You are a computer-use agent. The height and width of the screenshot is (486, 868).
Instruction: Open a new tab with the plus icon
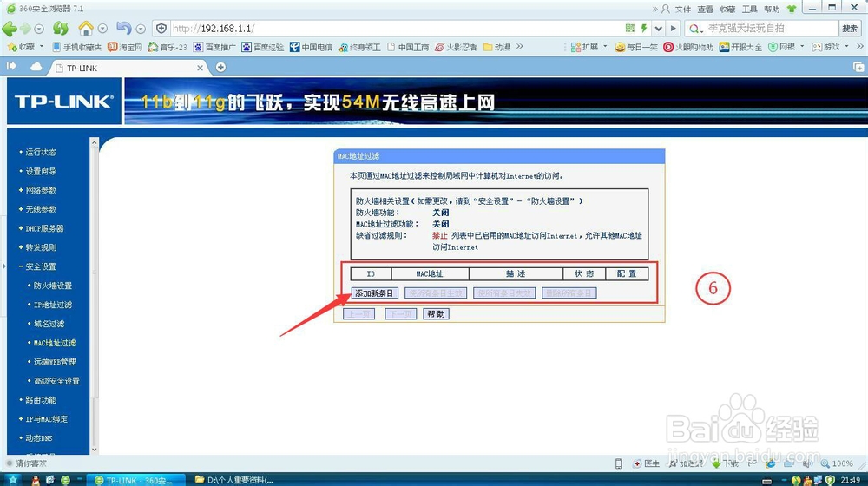click(220, 67)
